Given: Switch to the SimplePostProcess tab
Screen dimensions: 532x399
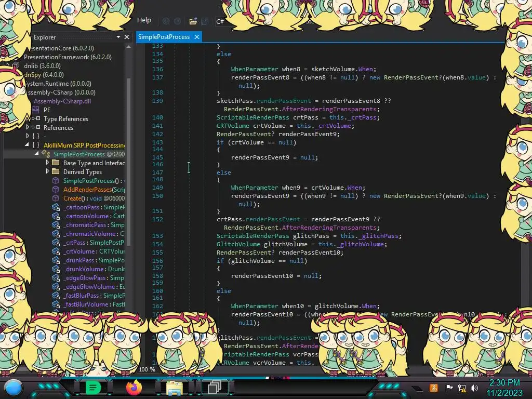Looking at the screenshot, I should tap(164, 37).
